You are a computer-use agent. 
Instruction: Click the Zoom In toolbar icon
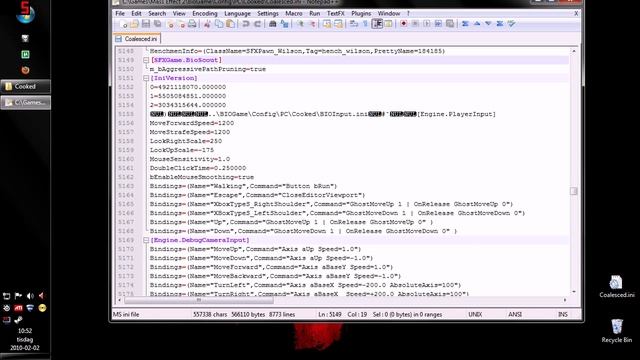tap(300, 24)
